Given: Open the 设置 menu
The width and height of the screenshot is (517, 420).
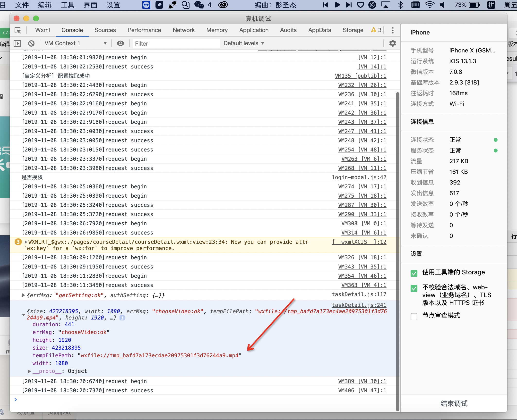Looking at the screenshot, I should pyautogui.click(x=113, y=5).
